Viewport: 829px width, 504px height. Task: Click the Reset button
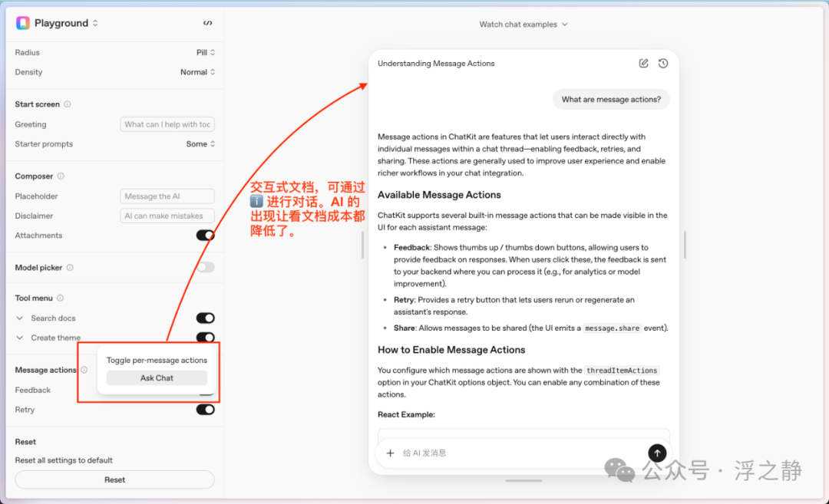coord(114,479)
